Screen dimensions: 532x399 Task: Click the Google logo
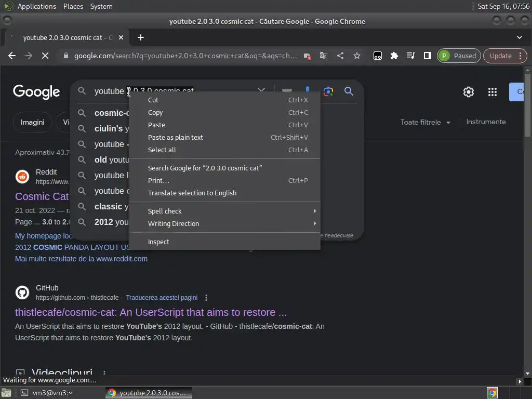(x=36, y=92)
